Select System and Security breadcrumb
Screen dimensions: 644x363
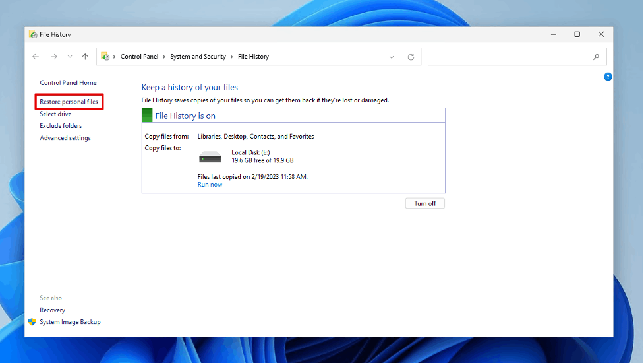click(198, 57)
